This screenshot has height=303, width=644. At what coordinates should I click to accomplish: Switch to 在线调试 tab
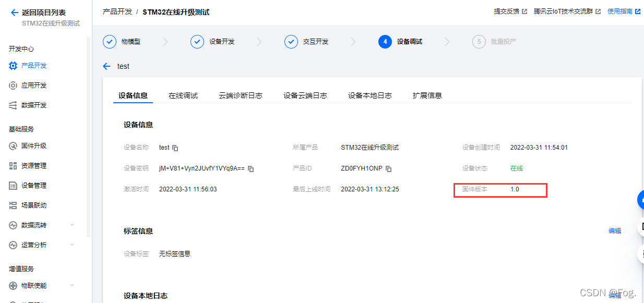pos(183,95)
